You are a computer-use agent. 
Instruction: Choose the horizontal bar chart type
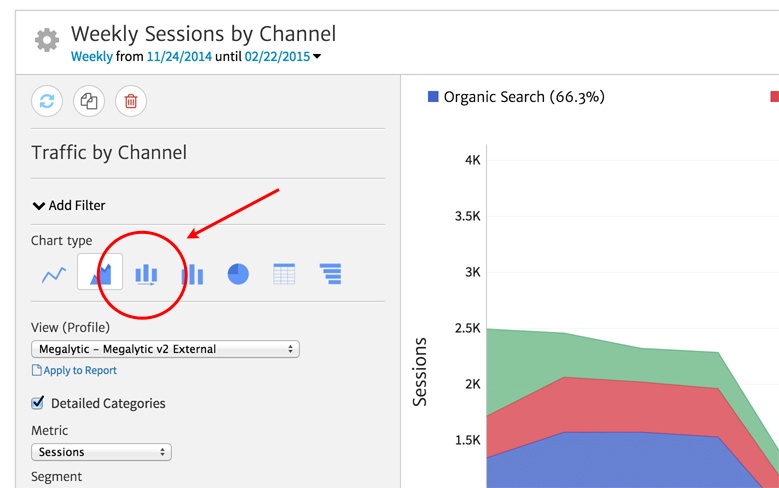[331, 274]
